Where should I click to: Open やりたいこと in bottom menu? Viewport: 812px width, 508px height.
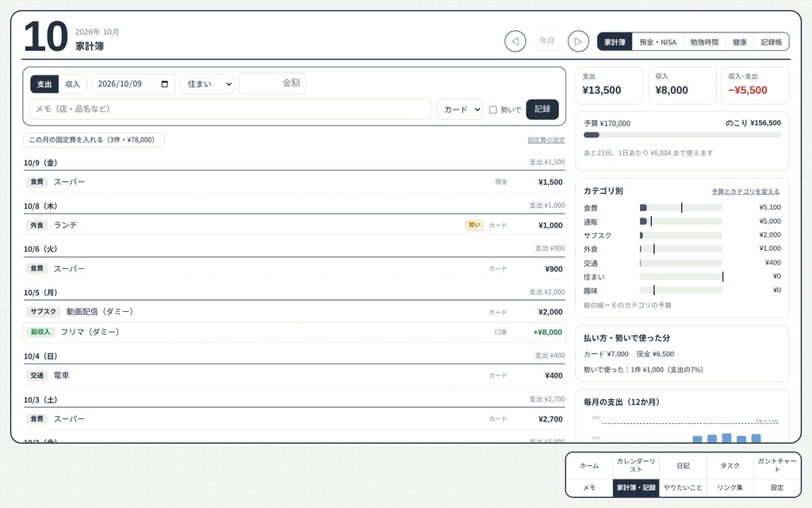click(683, 488)
